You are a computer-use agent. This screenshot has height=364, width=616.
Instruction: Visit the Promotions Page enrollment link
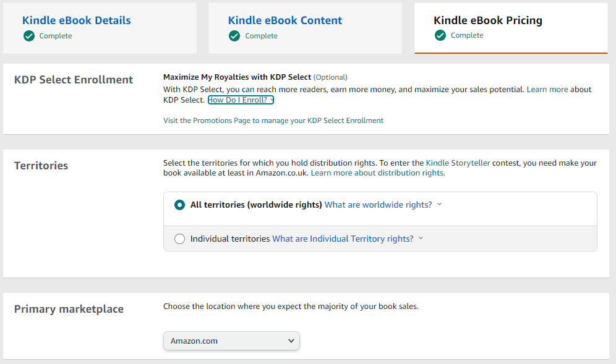[273, 121]
